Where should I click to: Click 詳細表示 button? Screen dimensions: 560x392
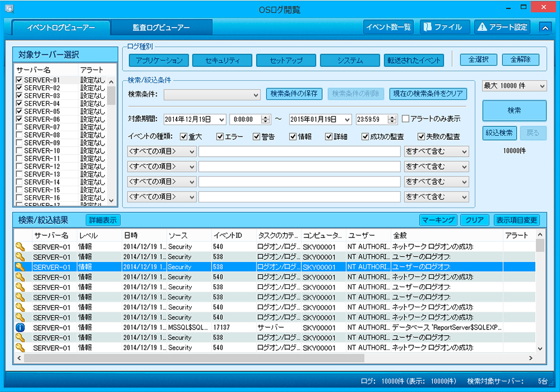click(x=103, y=220)
